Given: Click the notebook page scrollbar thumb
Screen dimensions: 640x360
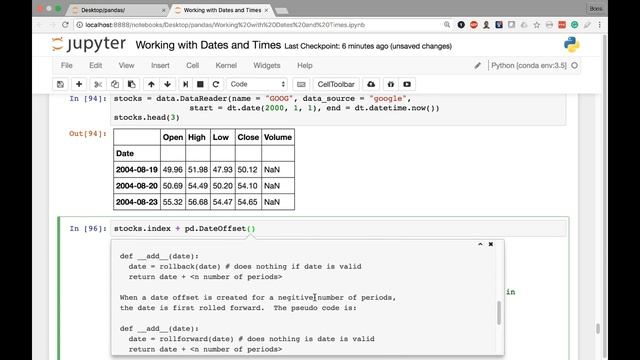Looking at the screenshot, I should 598,328.
